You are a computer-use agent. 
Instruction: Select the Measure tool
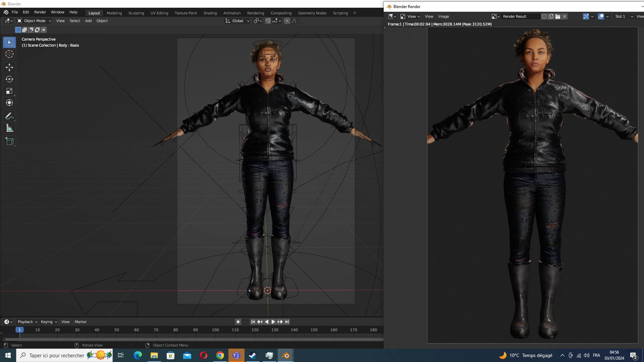tap(9, 128)
